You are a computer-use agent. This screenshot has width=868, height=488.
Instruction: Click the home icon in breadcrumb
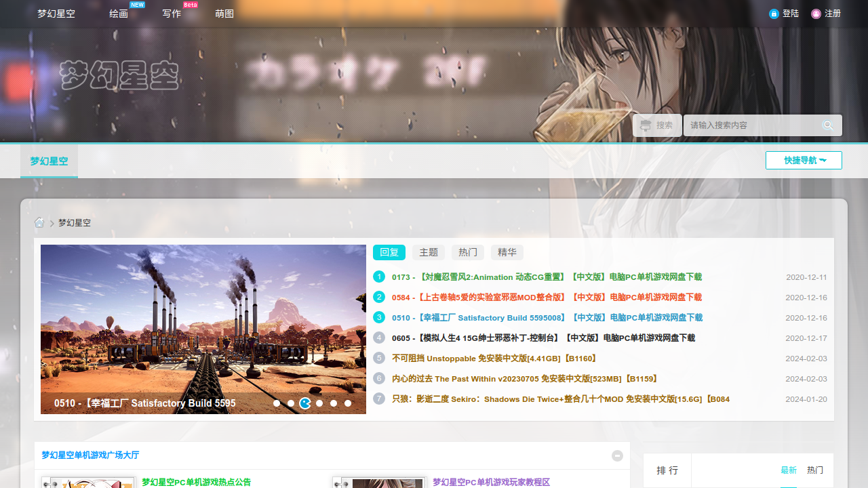point(40,223)
